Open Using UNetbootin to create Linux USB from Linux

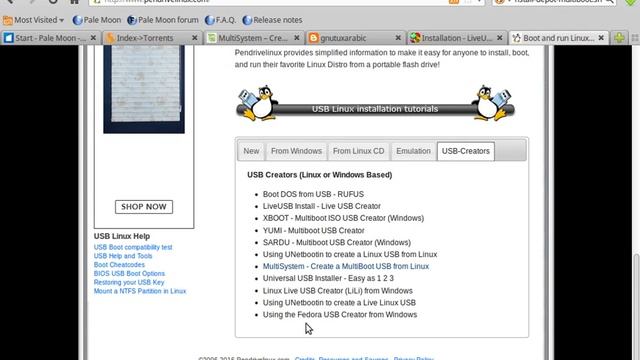point(350,254)
